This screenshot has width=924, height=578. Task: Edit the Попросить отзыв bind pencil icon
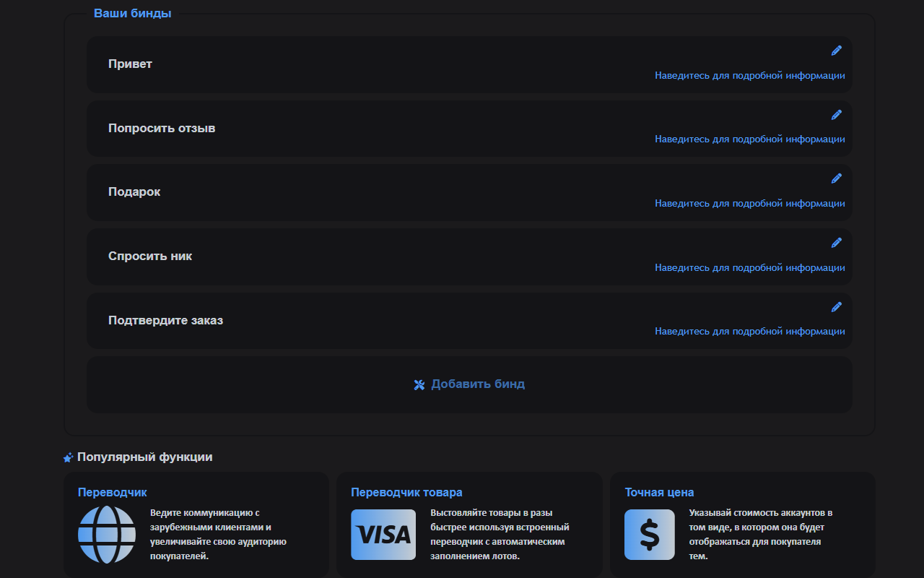coord(837,115)
